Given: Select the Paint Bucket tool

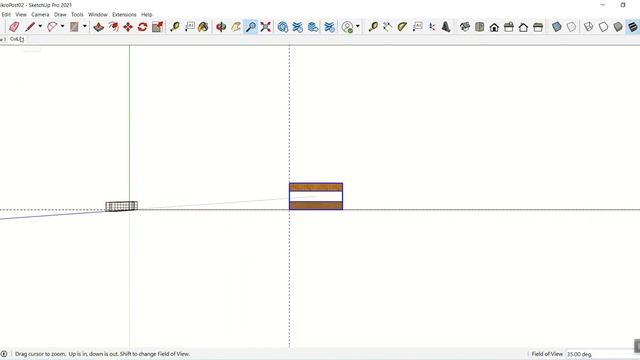Looking at the screenshot, I should point(203,27).
